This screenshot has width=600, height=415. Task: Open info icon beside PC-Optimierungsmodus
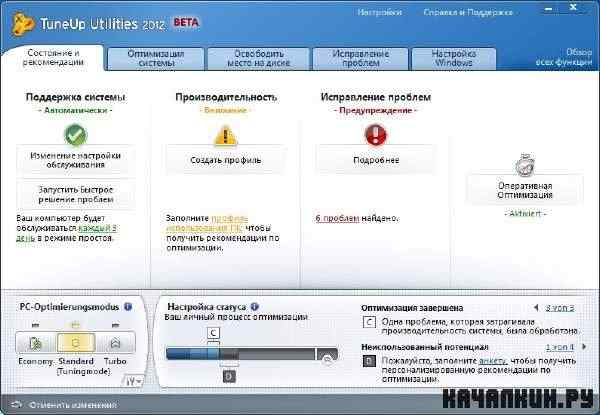[x=128, y=307]
